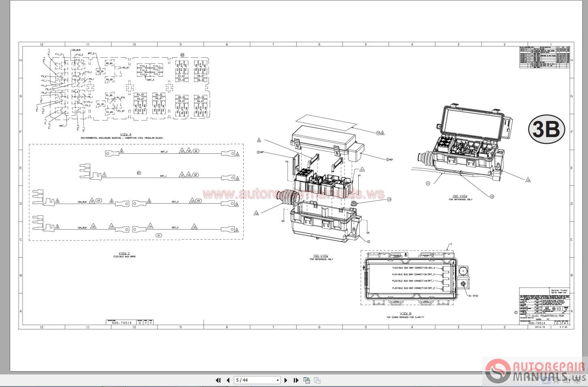Click the 'R1_87A' relay terminal label
The height and width of the screenshot is (387, 588).
click(x=121, y=98)
